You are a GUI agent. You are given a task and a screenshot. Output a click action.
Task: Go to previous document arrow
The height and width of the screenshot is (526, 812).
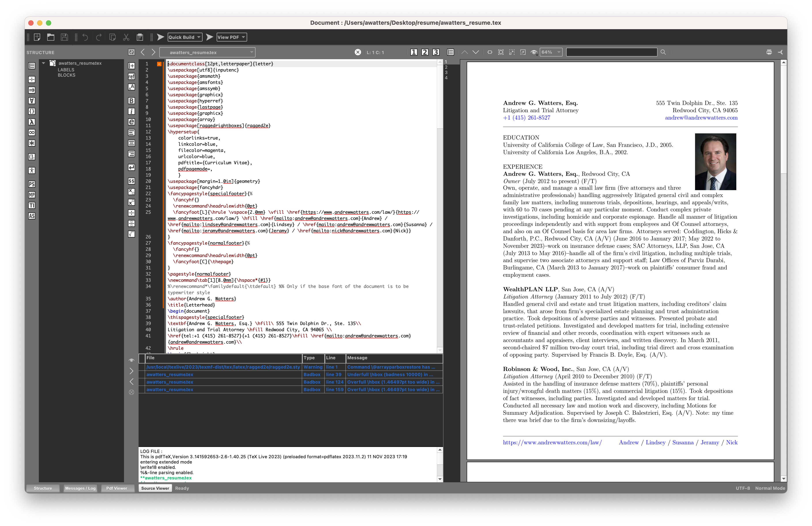point(143,52)
